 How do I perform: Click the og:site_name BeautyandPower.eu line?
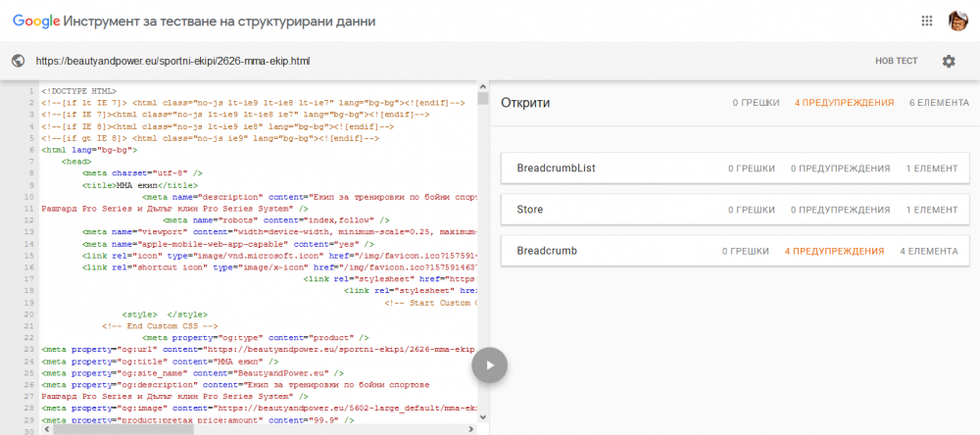(x=192, y=373)
